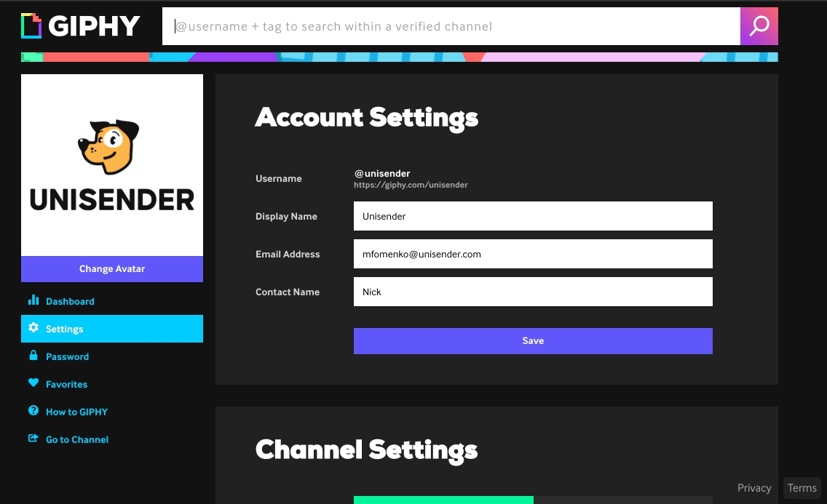
Task: Open the Dashboard menu item
Action: tap(112, 301)
